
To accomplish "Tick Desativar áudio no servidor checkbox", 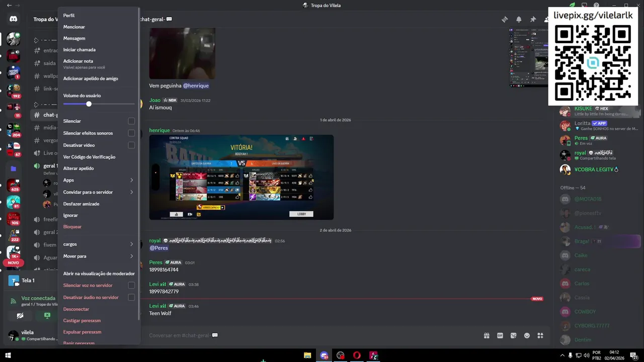I will click(131, 298).
